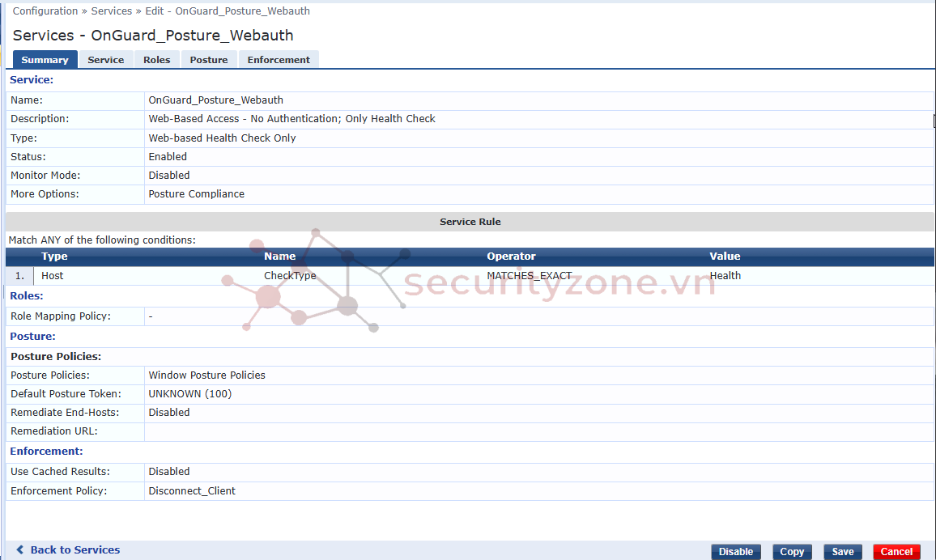Switch to the Summary tab
Image resolution: width=936 pixels, height=560 pixels.
point(45,59)
